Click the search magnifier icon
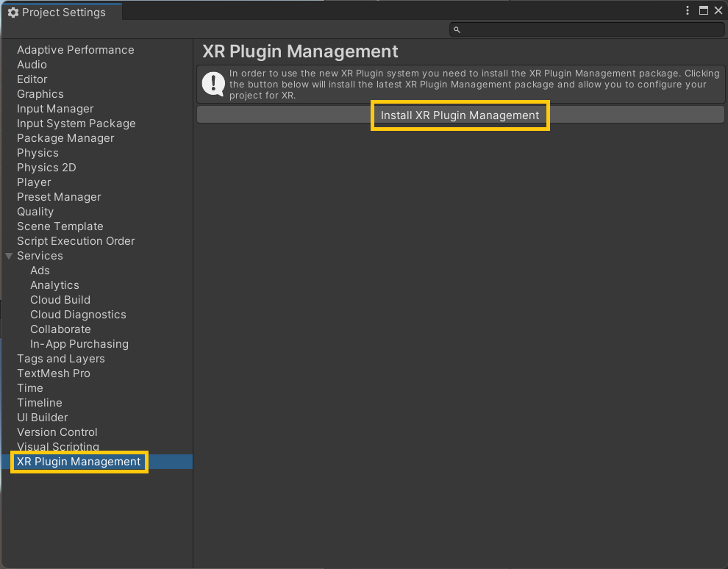 [x=457, y=29]
